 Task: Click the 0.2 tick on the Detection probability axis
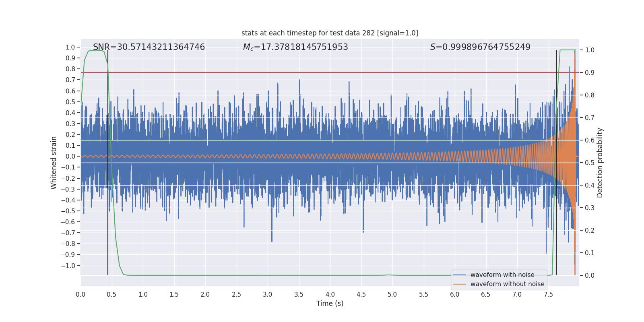[590, 230]
